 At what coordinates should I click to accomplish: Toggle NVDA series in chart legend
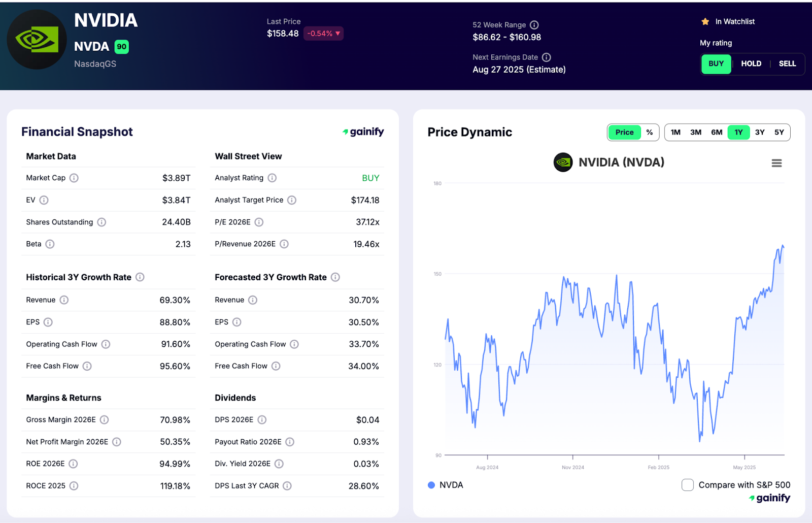pyautogui.click(x=446, y=485)
